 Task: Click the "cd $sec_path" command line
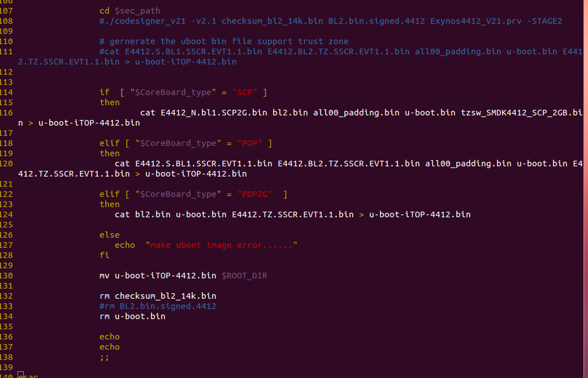coord(129,11)
